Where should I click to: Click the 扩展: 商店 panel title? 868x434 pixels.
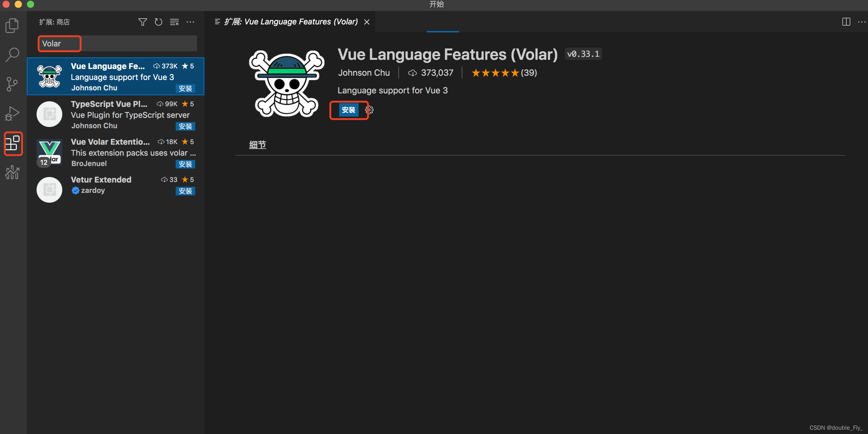pyautogui.click(x=54, y=22)
